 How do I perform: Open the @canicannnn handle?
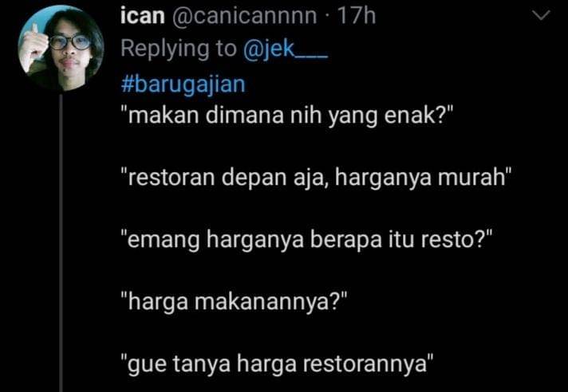tap(244, 16)
